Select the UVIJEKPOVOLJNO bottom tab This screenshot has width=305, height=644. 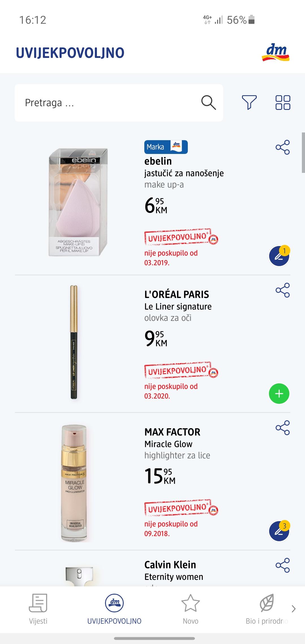[114, 609]
